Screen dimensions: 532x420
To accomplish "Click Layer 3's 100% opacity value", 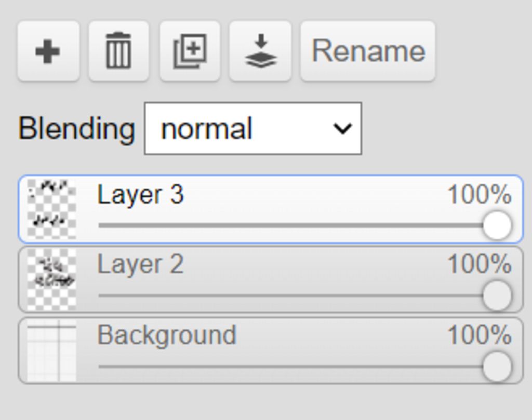I will (479, 195).
